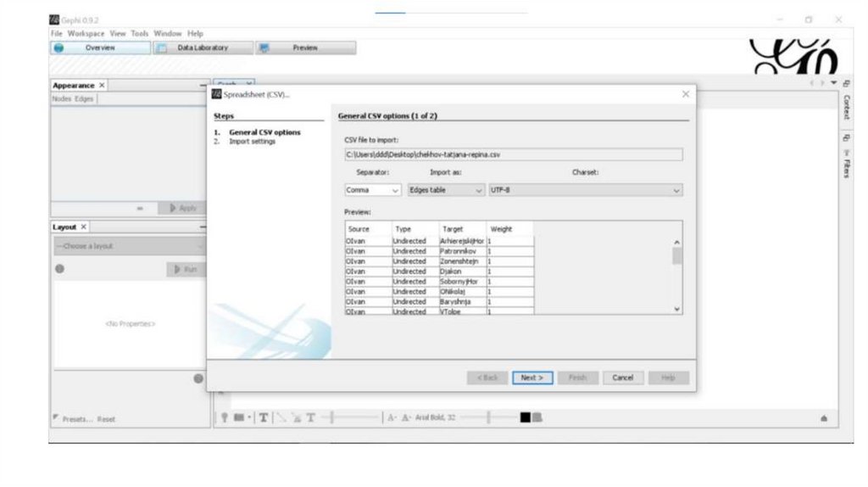Open the Tools menu

pos(139,33)
